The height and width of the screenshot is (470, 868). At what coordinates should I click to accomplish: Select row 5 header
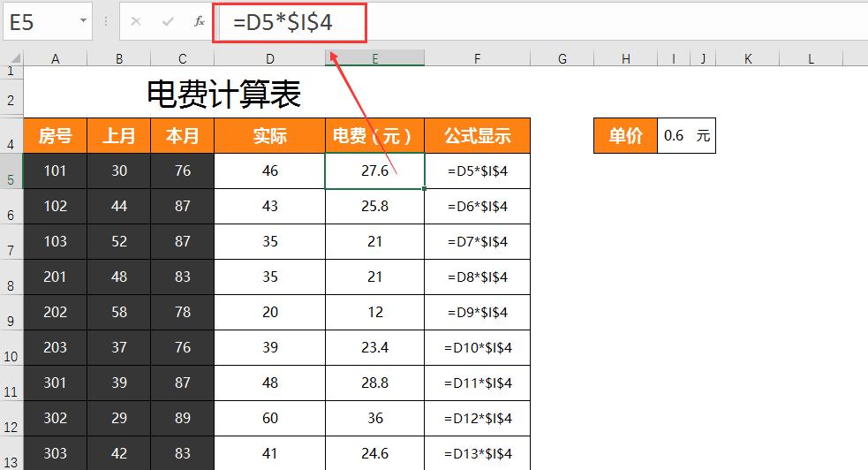click(11, 171)
